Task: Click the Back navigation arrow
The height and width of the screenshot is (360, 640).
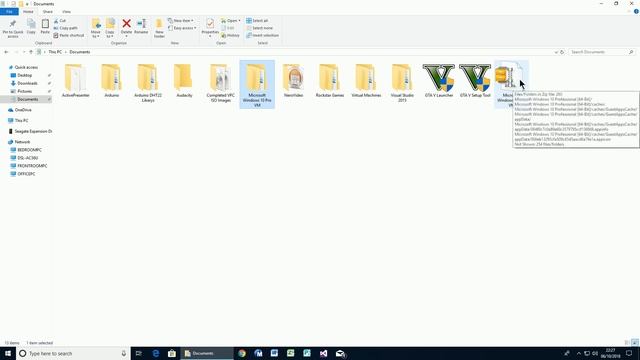Action: 6,52
